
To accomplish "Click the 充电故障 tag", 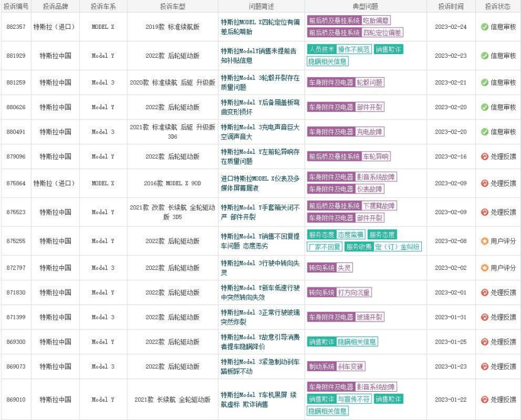I will click(370, 132).
